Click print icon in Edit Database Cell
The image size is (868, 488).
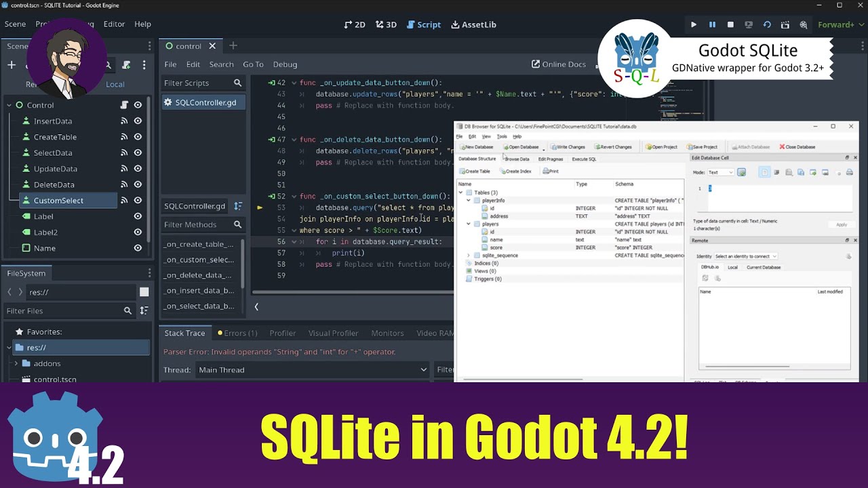tap(850, 173)
